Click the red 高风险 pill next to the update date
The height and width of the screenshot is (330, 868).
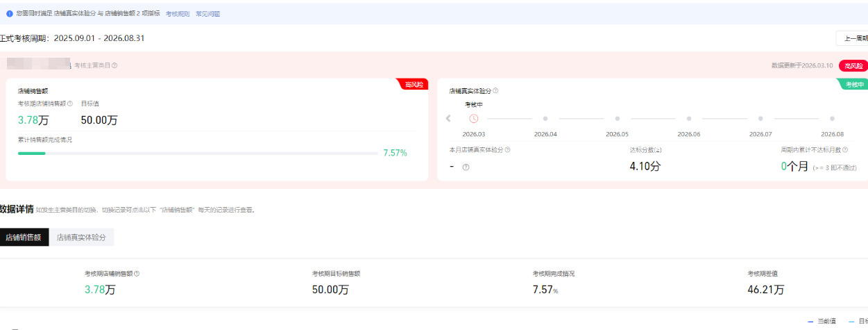point(853,65)
